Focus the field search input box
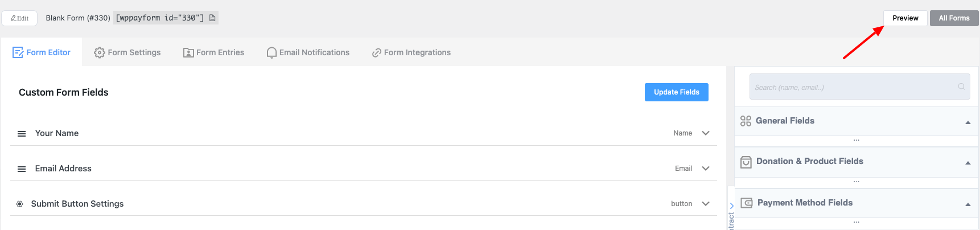The image size is (980, 230). point(860,87)
